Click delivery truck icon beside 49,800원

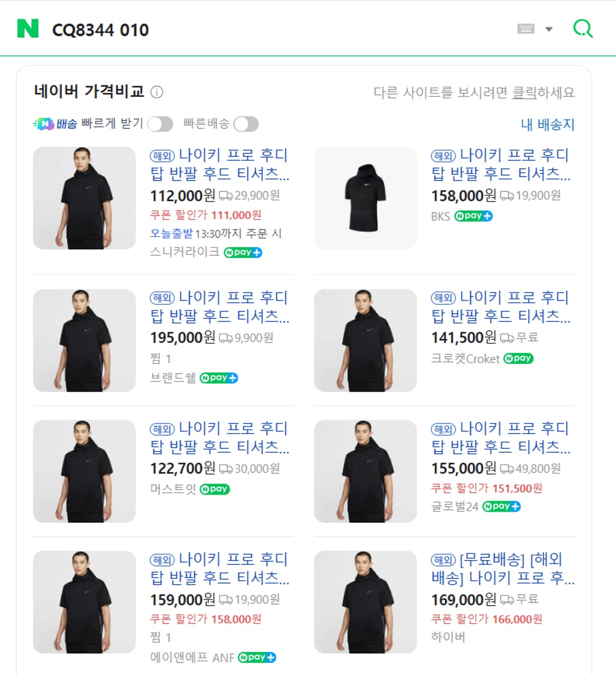507,469
